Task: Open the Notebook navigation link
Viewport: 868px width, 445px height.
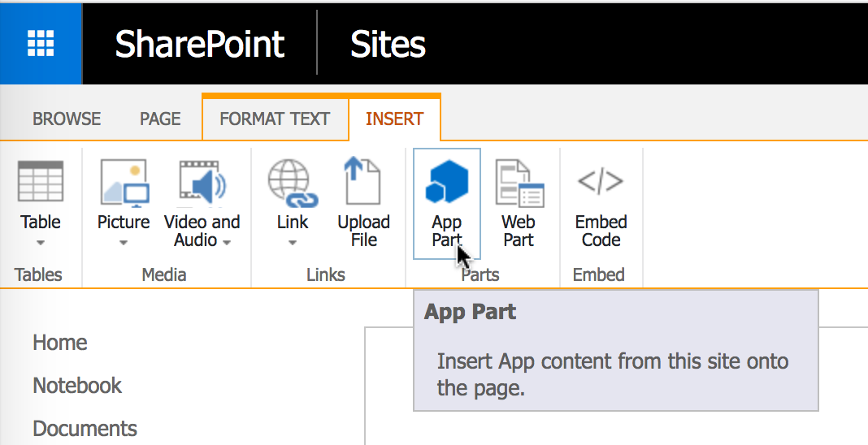Action: coord(77,386)
